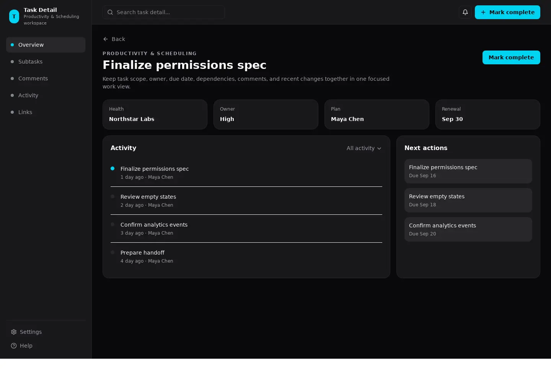
Task: Select the Review empty states activity entry
Action: 246,201
